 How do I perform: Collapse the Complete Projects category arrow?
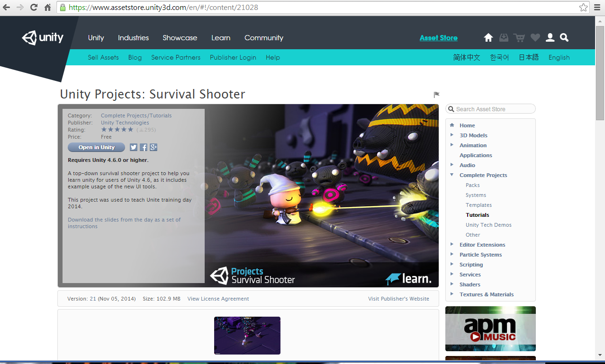click(x=452, y=175)
